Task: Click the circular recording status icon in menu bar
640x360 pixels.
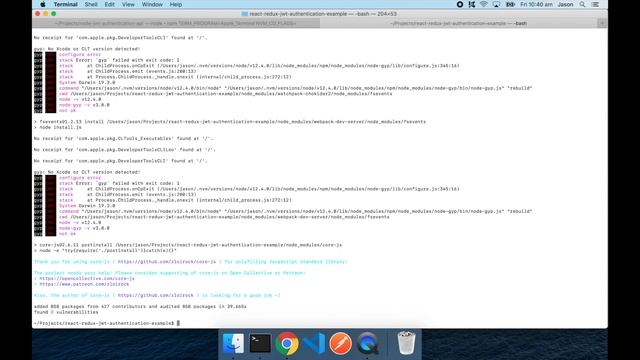Action: tap(460, 4)
